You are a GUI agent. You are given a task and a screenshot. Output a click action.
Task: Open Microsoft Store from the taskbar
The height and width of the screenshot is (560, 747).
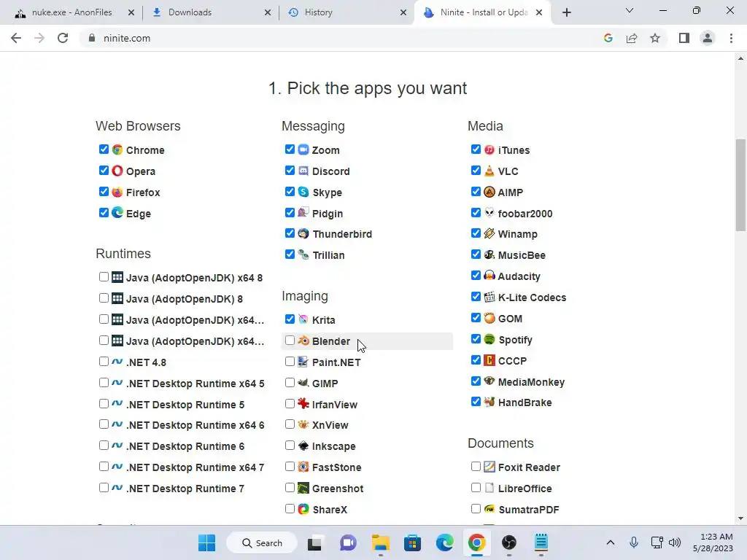point(413,542)
